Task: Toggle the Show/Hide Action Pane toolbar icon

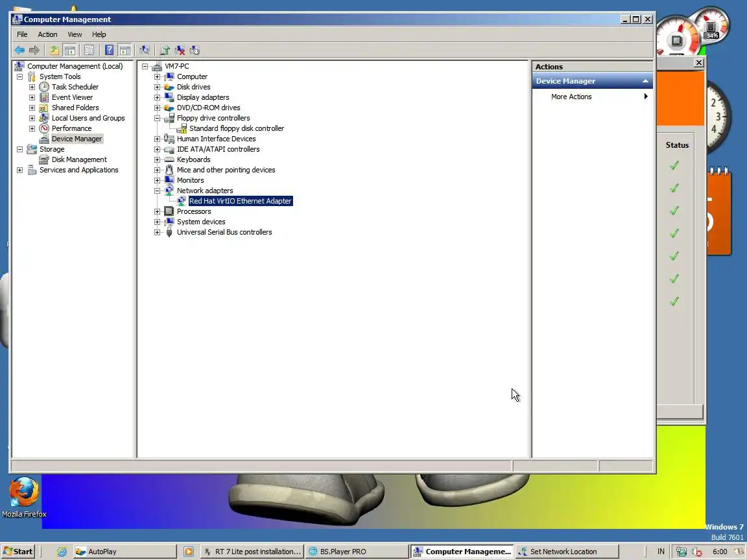Action: tap(124, 50)
